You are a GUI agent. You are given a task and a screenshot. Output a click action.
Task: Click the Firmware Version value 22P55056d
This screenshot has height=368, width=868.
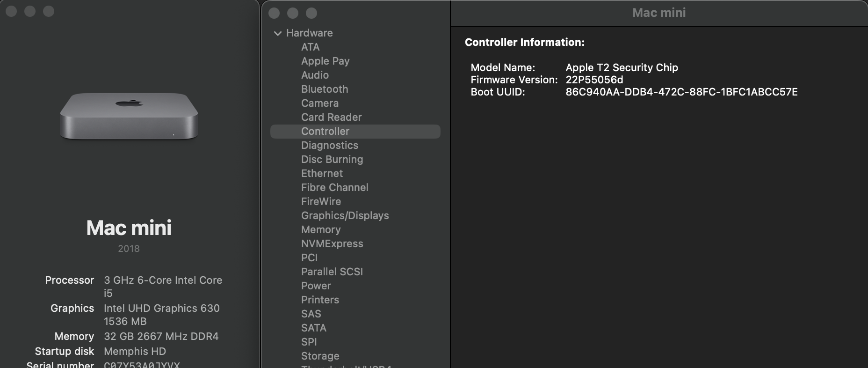tap(594, 80)
